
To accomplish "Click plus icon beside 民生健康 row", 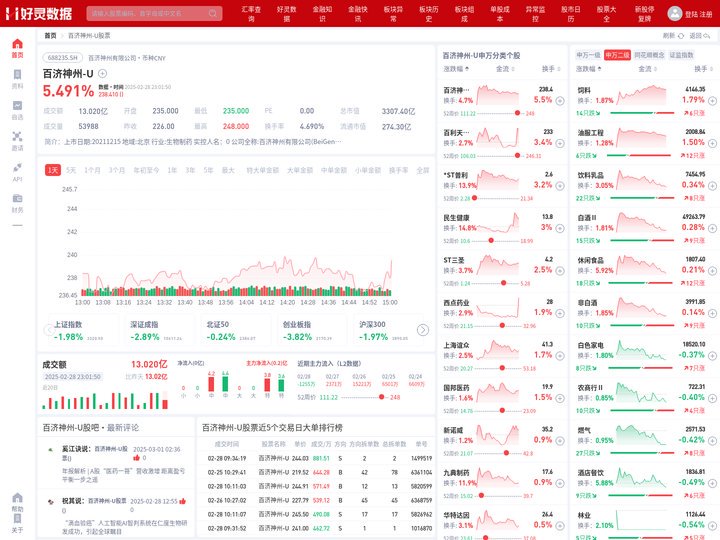I will click(x=560, y=228).
